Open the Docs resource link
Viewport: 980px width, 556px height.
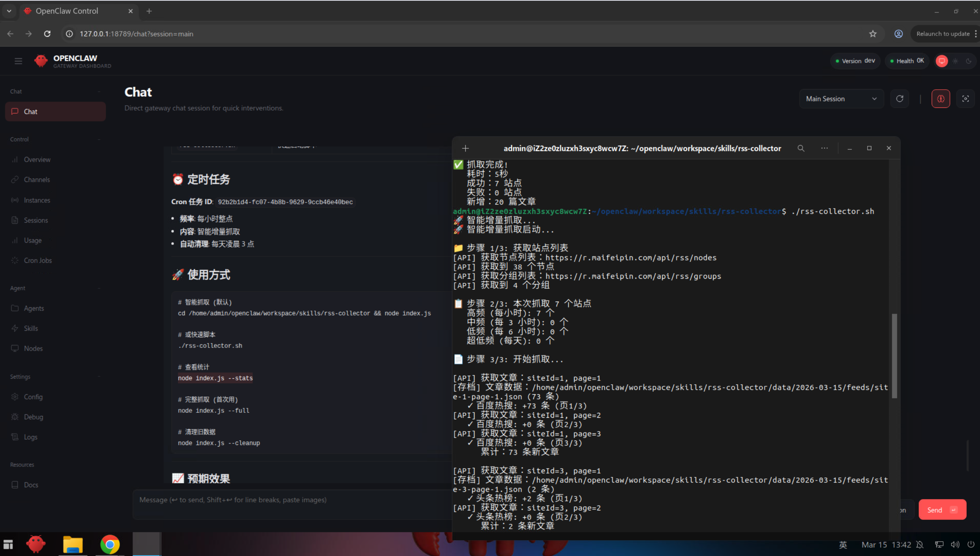click(30, 485)
